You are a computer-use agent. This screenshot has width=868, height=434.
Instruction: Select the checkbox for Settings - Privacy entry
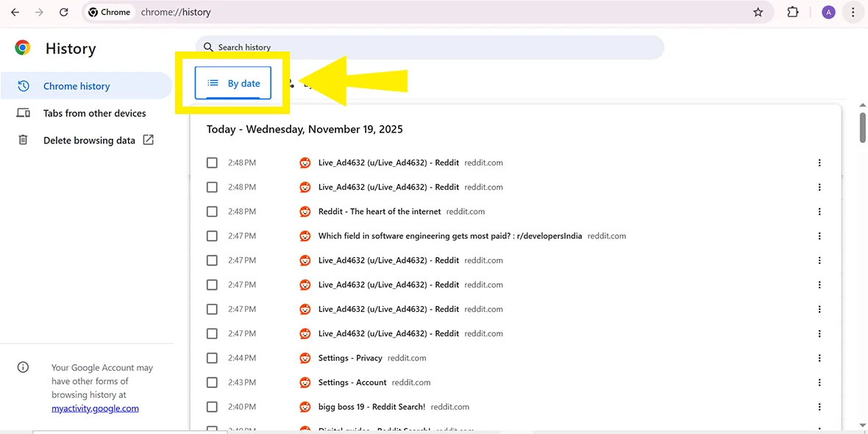212,357
